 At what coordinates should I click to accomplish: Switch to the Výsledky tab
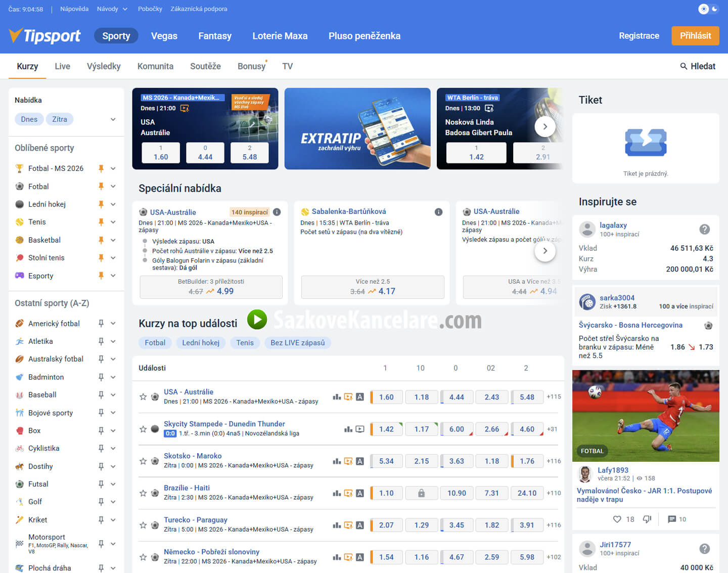point(104,66)
